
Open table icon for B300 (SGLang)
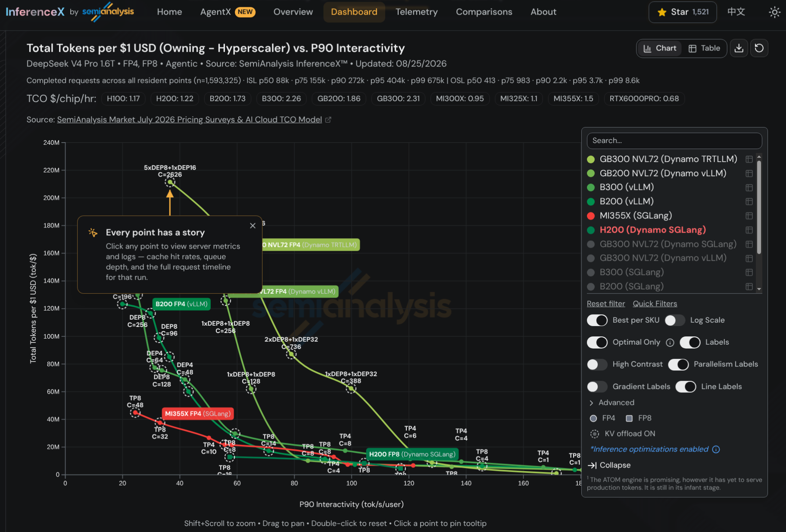pos(749,273)
